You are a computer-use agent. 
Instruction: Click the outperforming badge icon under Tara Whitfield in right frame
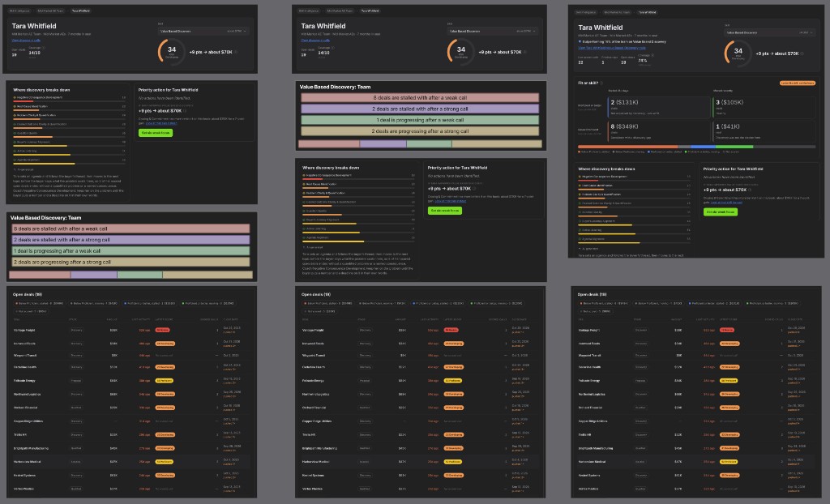coord(580,41)
